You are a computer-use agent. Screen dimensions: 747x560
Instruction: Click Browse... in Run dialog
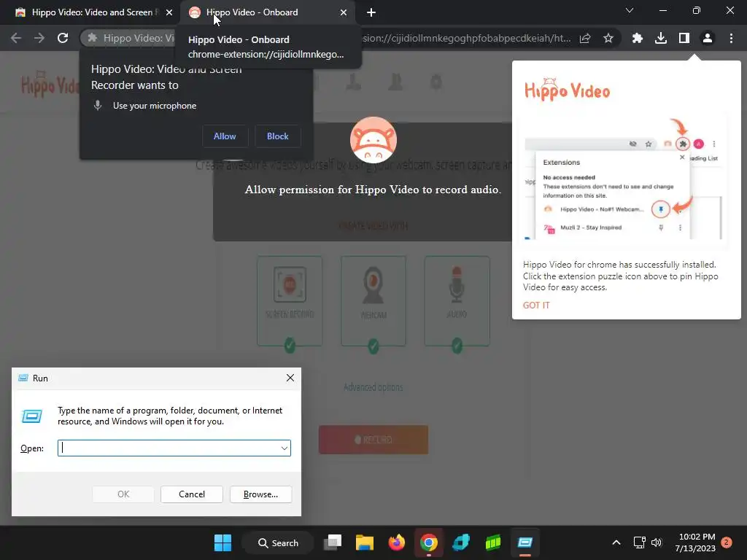tap(260, 494)
